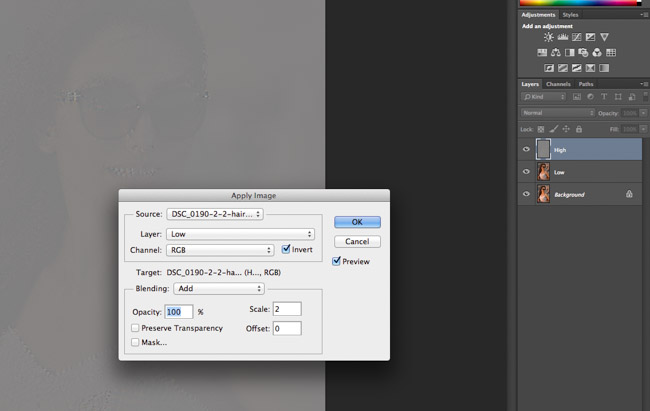Viewport: 650px width, 411px height.
Task: Click the Offset input field
Action: (x=287, y=328)
